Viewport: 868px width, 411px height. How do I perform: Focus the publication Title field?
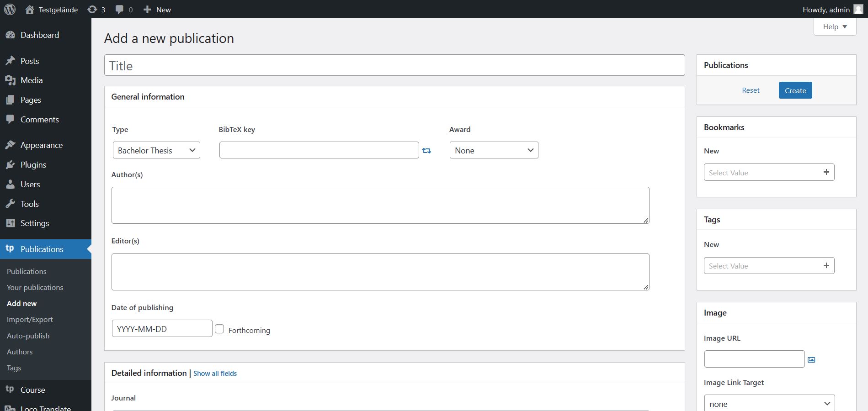click(x=394, y=65)
